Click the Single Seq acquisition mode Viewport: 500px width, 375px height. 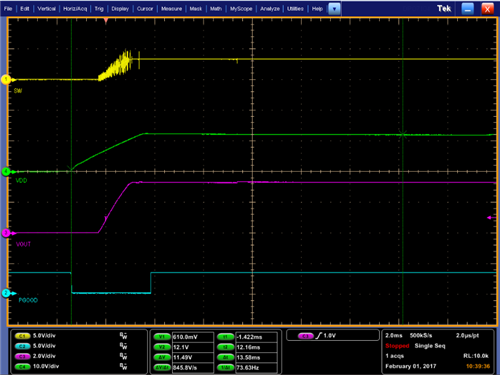coord(430,346)
